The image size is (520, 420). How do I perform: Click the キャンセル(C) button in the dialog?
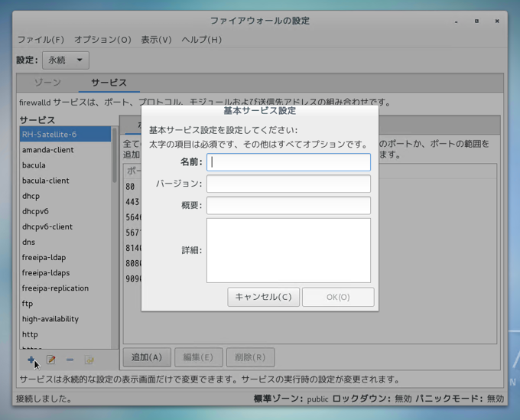[x=263, y=297]
